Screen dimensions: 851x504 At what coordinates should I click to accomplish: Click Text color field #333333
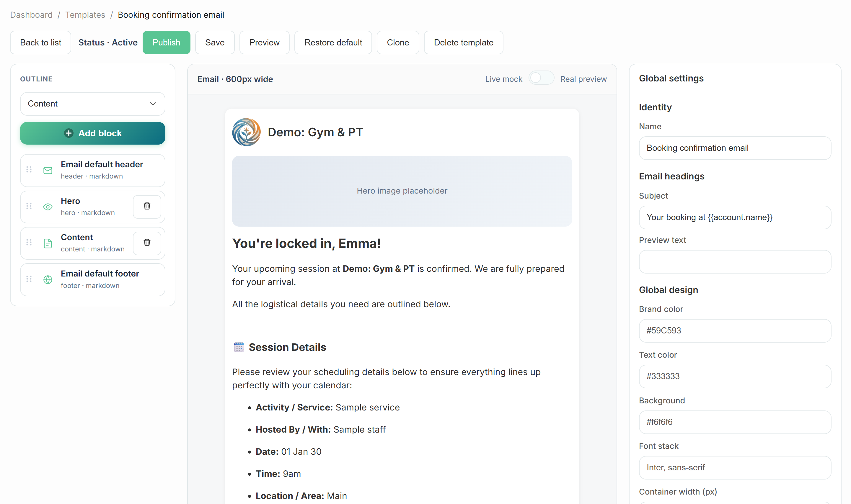point(735,376)
